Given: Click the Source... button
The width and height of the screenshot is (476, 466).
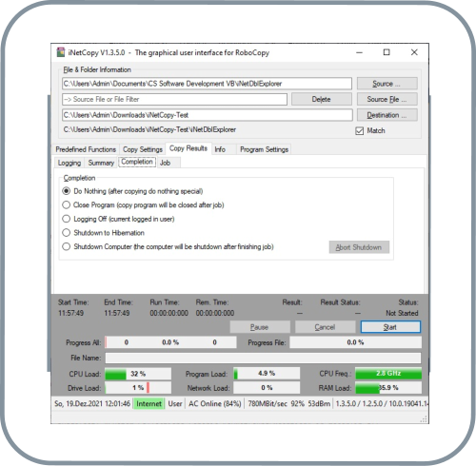Looking at the screenshot, I should tap(387, 84).
